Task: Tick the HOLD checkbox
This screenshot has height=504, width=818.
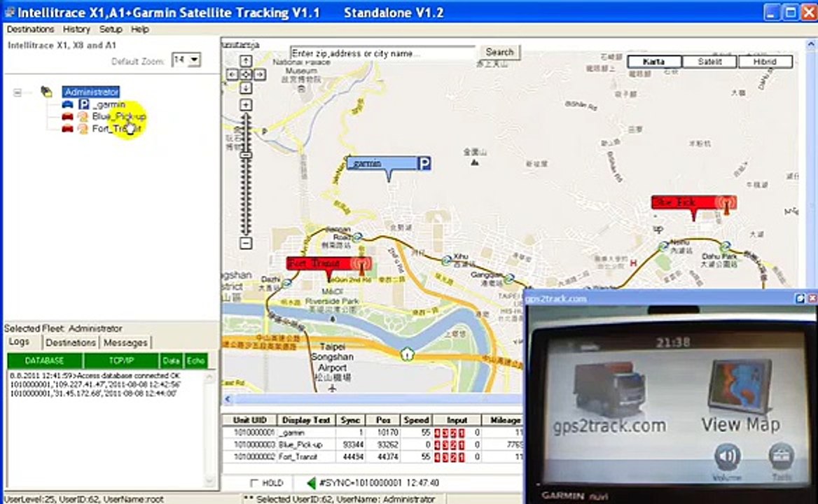Action: tap(254, 482)
